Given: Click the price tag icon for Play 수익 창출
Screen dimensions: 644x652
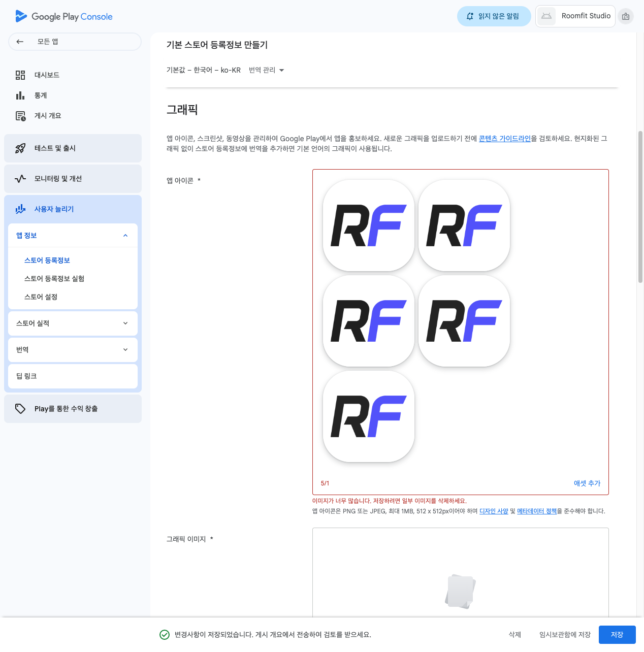Looking at the screenshot, I should click(20, 409).
